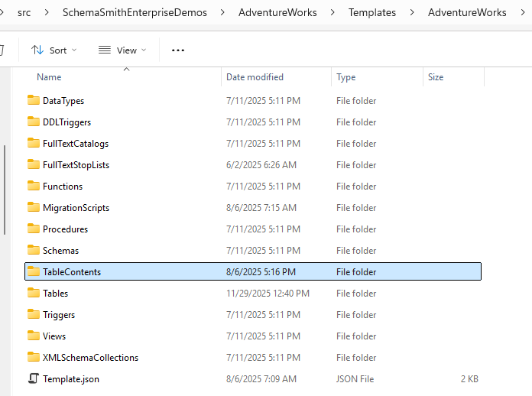Select the FullTextCatalogs folder icon

point(34,143)
